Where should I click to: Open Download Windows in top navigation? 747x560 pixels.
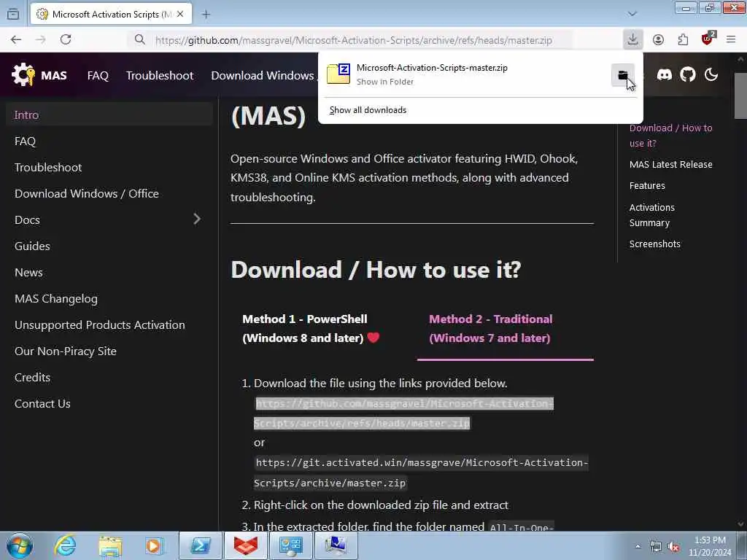(x=263, y=75)
